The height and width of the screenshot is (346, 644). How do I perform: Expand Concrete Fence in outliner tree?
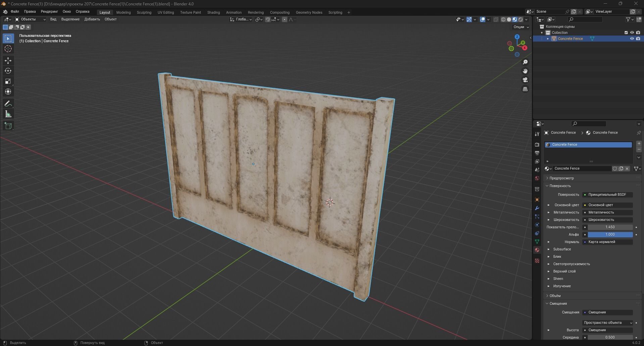[x=548, y=39]
